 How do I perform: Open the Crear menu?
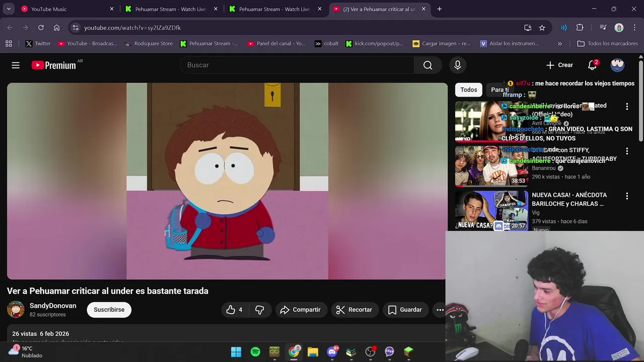(559, 65)
